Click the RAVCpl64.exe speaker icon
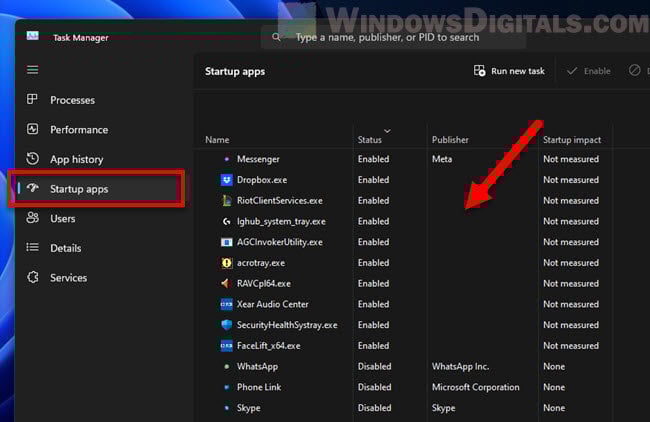Viewport: 650px width, 422px height. (x=226, y=284)
